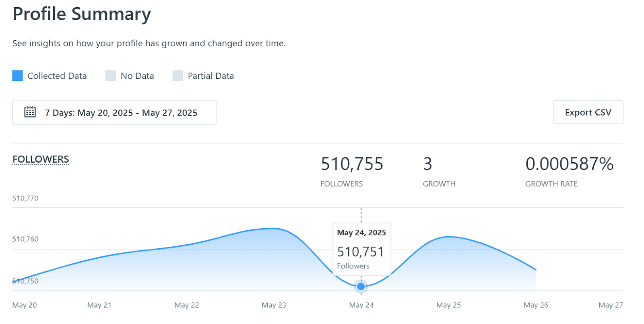Screen dimensions: 644x324
Task: Click the underlined FOLLOWERS heading
Action: 41,159
